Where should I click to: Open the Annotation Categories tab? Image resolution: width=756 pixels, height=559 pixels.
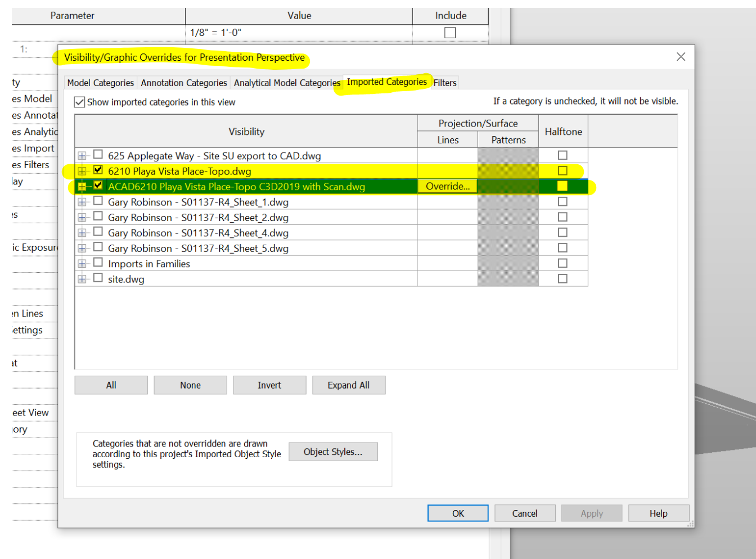[183, 82]
